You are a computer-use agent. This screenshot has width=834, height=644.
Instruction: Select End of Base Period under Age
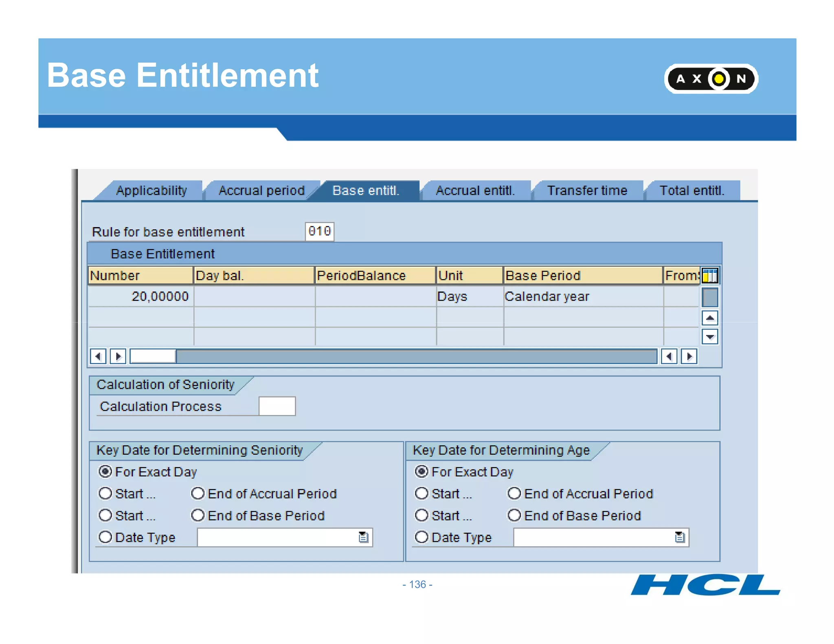[x=514, y=515]
